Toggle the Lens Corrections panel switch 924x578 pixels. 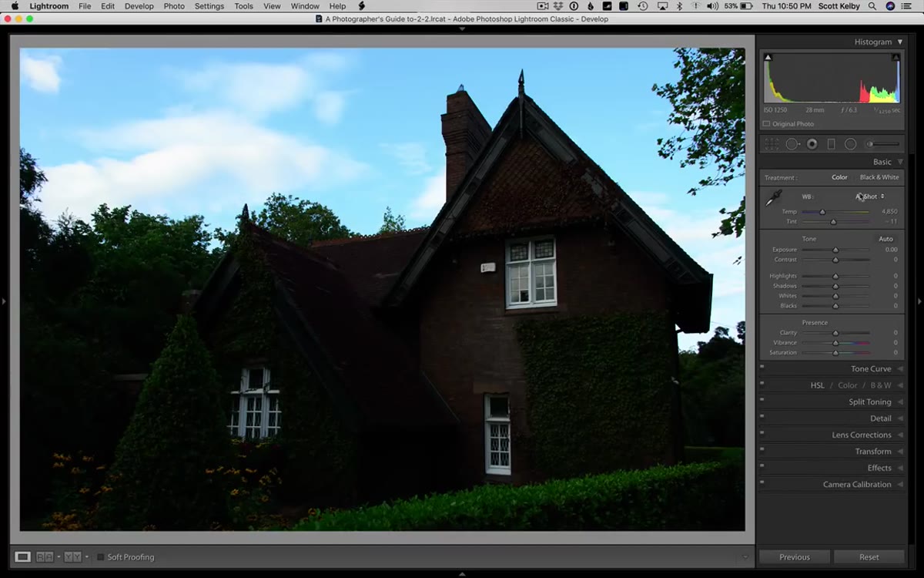762,433
